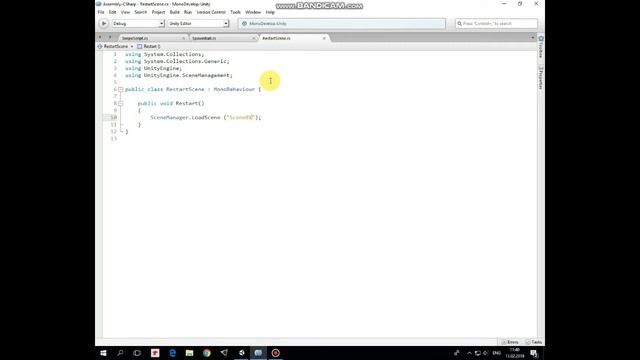This screenshot has width=640, height=360.
Task: Open the Restart() member breadcrumb
Action: click(149, 47)
